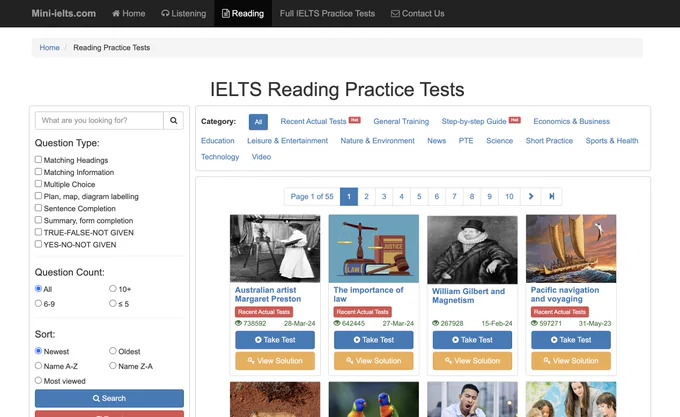Click the eye views icon for Australian artist Margaret Preston

[x=238, y=323]
